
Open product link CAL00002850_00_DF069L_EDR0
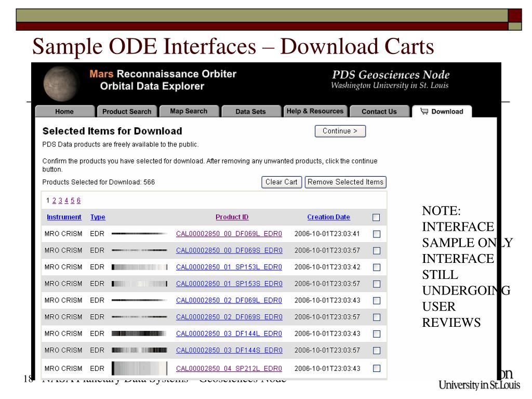[x=229, y=234]
